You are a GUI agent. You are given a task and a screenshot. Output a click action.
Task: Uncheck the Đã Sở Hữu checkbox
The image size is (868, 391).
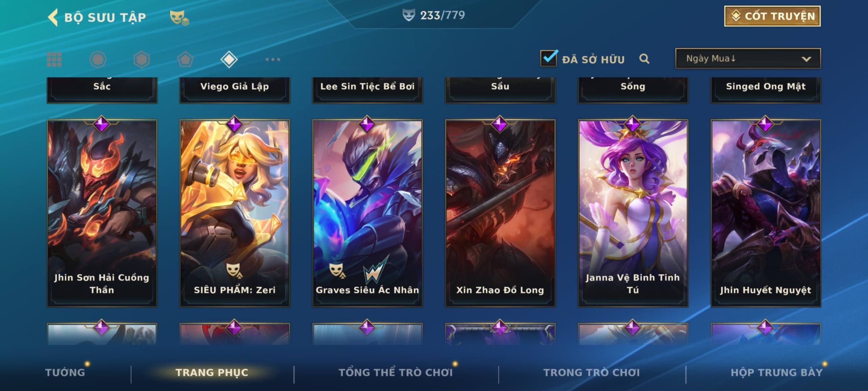[x=549, y=58]
